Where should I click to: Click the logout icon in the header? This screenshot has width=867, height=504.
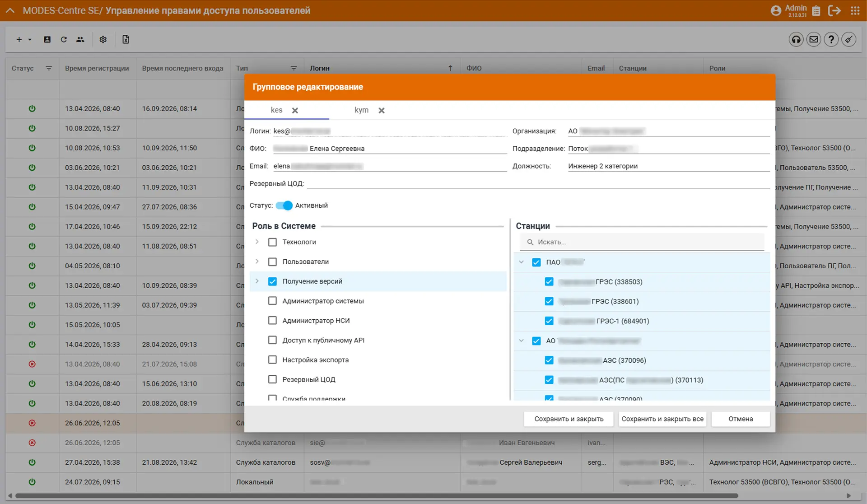click(834, 10)
